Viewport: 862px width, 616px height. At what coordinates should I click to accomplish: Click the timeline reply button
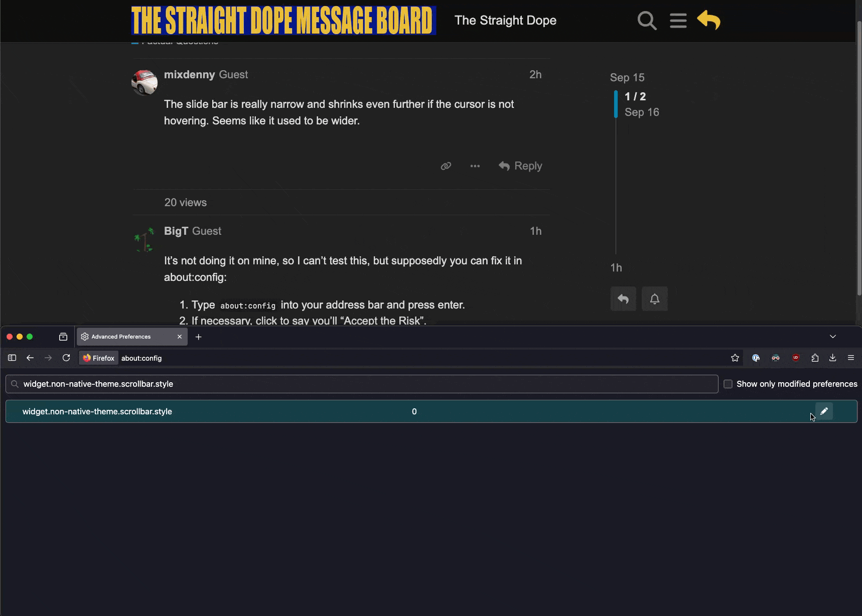[623, 299]
